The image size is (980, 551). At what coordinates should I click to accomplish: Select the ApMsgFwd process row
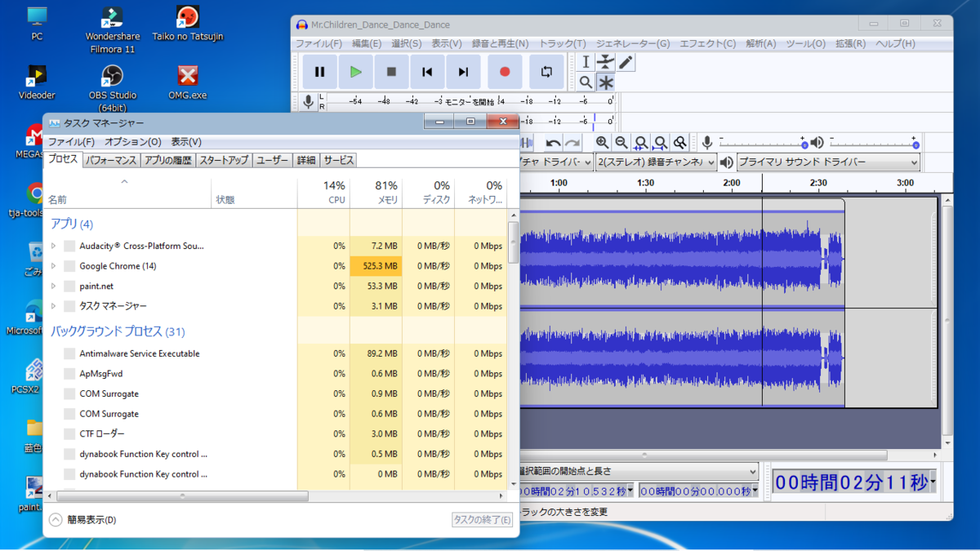tap(275, 374)
